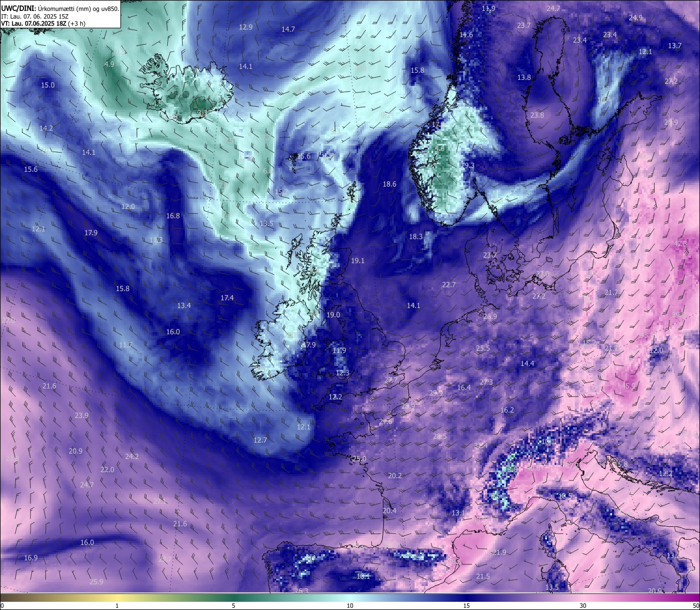Click the 'UWC/DINI: Úrkomumætti (mm) og uv850.' title
Screen dimensions: 700x610
tap(60, 8)
